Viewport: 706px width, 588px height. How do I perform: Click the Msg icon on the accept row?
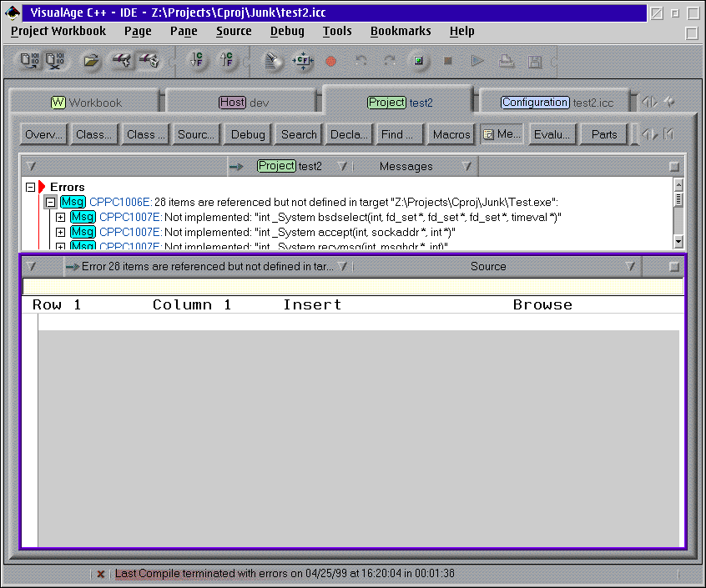pyautogui.click(x=83, y=232)
